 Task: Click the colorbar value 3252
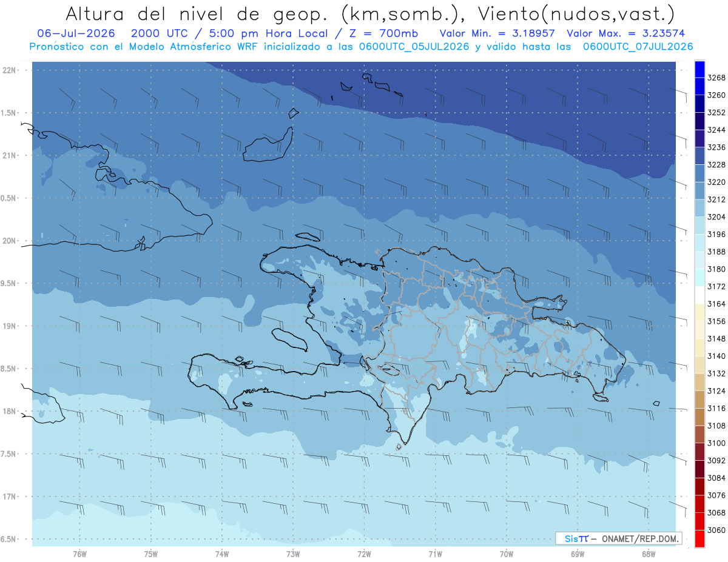tap(716, 113)
